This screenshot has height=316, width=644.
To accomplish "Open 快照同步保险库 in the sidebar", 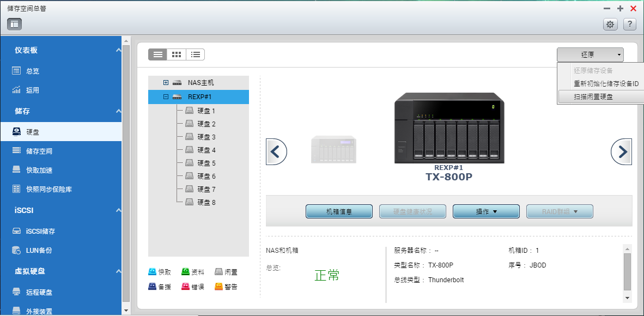I will click(49, 190).
